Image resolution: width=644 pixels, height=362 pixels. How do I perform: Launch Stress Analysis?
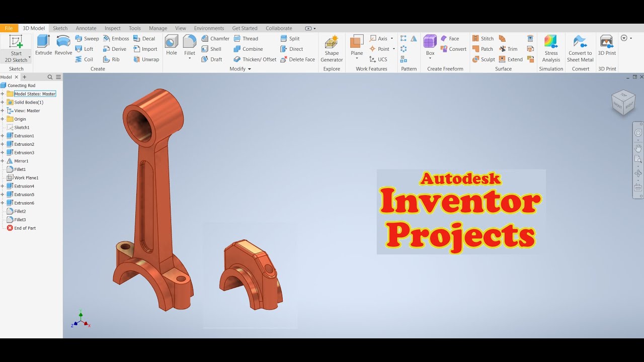551,49
